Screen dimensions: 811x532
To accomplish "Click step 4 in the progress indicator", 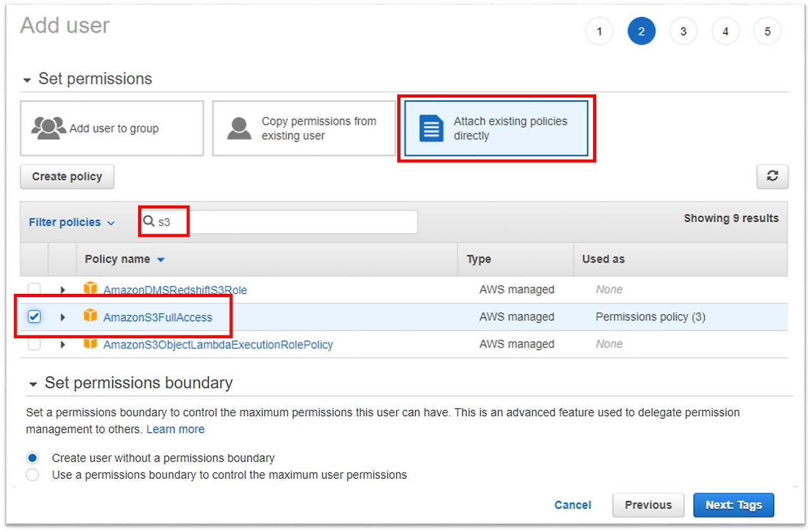I will click(x=725, y=31).
